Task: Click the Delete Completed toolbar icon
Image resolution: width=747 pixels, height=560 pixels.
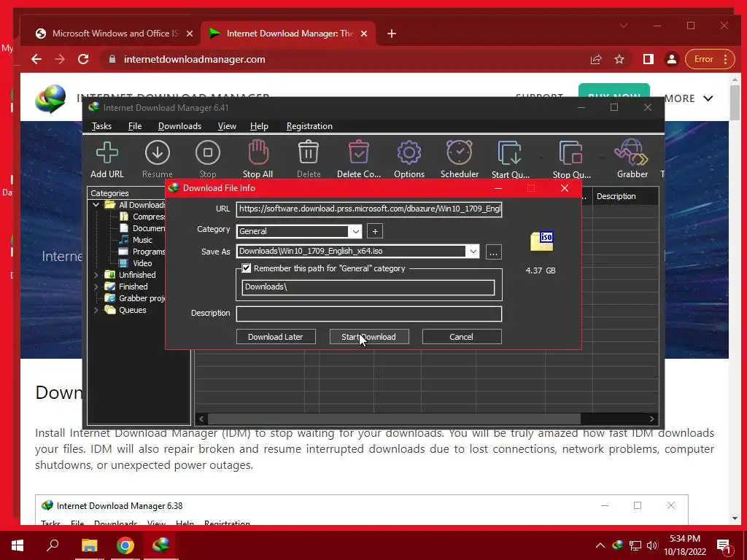Action: 359,152
